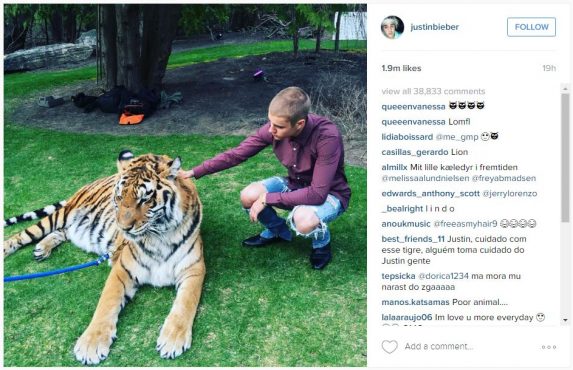
Task: Click the tiger photo post image
Action: (185, 185)
